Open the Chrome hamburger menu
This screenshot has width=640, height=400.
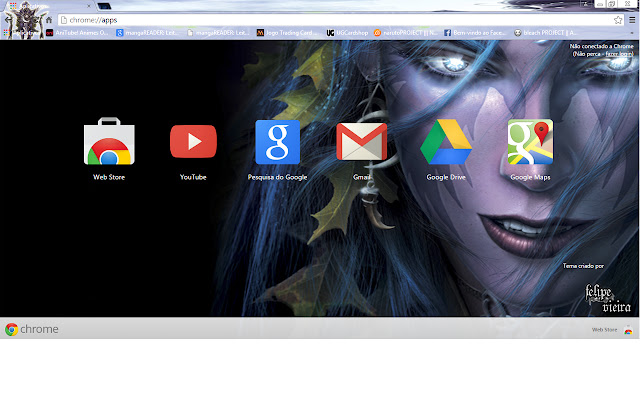pos(632,20)
